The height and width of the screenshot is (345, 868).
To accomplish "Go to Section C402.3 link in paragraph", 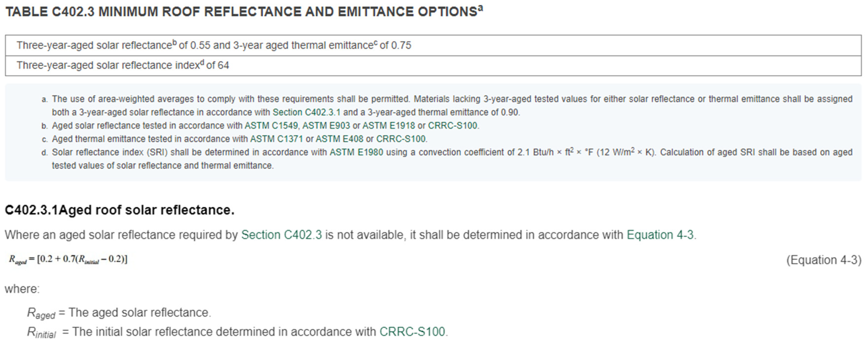I will [281, 235].
